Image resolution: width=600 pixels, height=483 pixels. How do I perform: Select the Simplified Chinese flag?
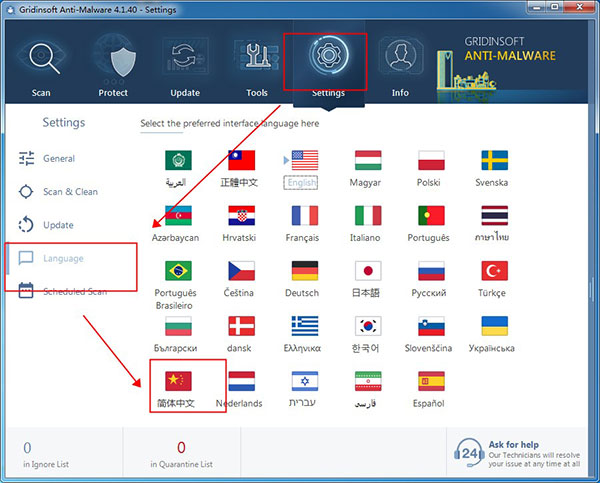pos(178,381)
